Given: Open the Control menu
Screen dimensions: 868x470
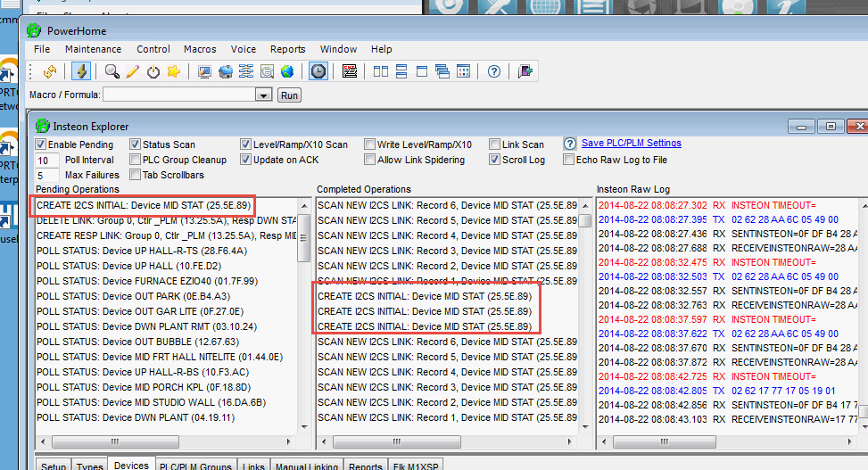Looking at the screenshot, I should pos(153,49).
